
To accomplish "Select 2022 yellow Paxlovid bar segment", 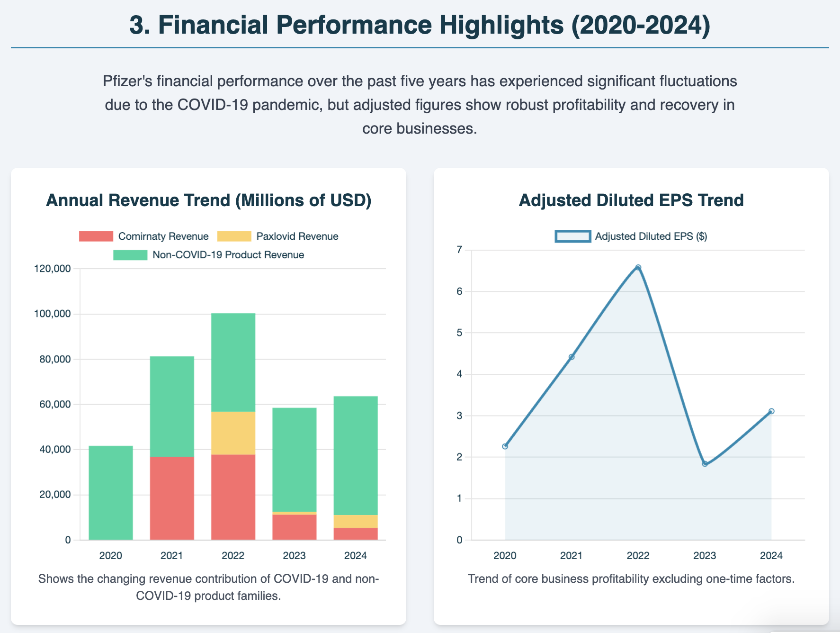I will [233, 433].
